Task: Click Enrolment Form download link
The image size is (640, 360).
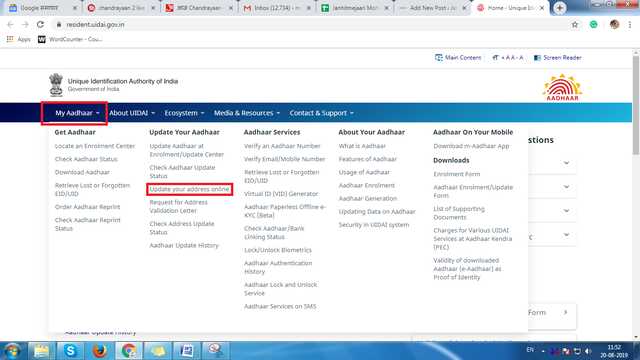Action: [x=457, y=174]
